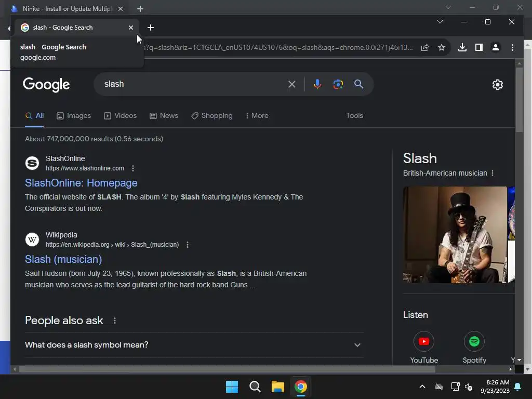This screenshot has width=532, height=399.
Task: Show hidden system tray icons
Action: (422, 387)
